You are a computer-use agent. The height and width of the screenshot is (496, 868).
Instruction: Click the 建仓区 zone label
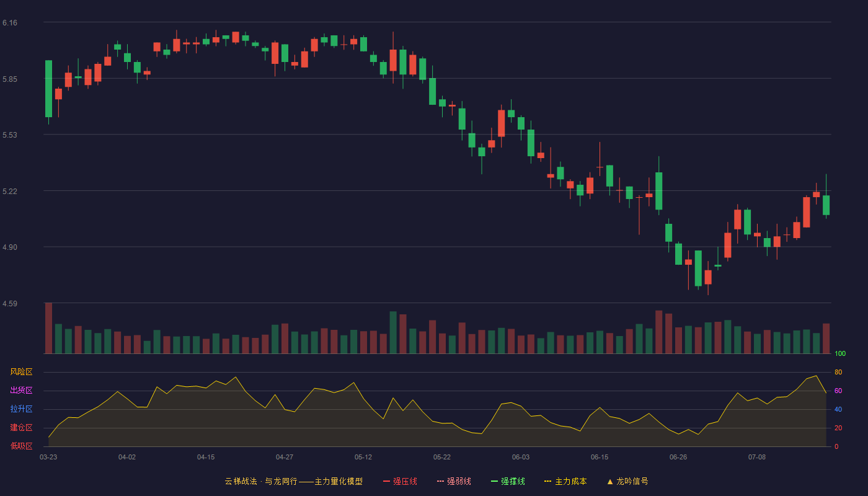pos(21,428)
